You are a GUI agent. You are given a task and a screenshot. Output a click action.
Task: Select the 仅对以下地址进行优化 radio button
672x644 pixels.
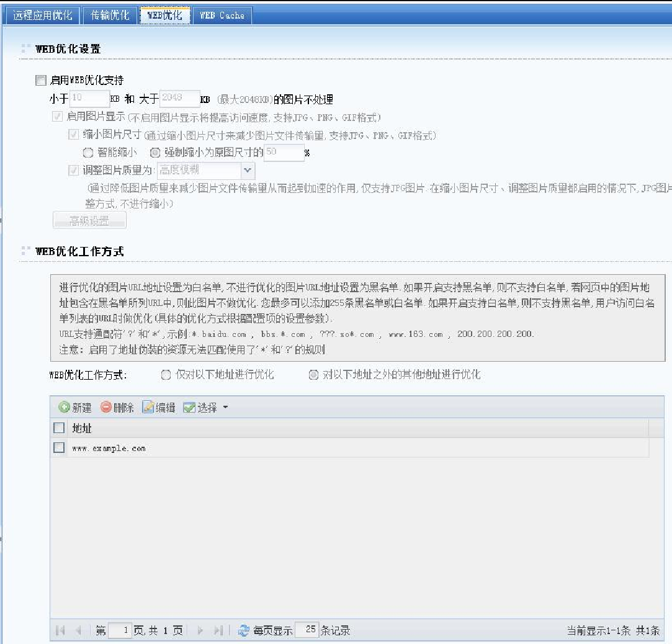click(166, 375)
